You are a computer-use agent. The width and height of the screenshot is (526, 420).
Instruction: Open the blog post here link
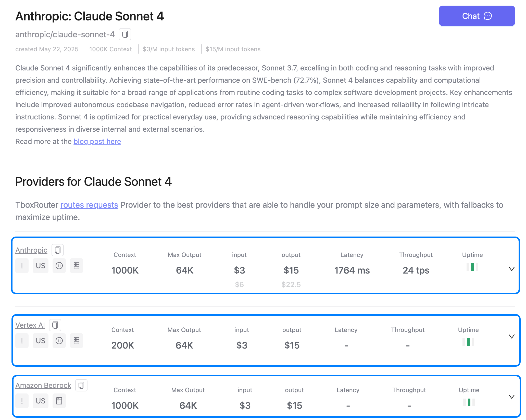point(97,141)
